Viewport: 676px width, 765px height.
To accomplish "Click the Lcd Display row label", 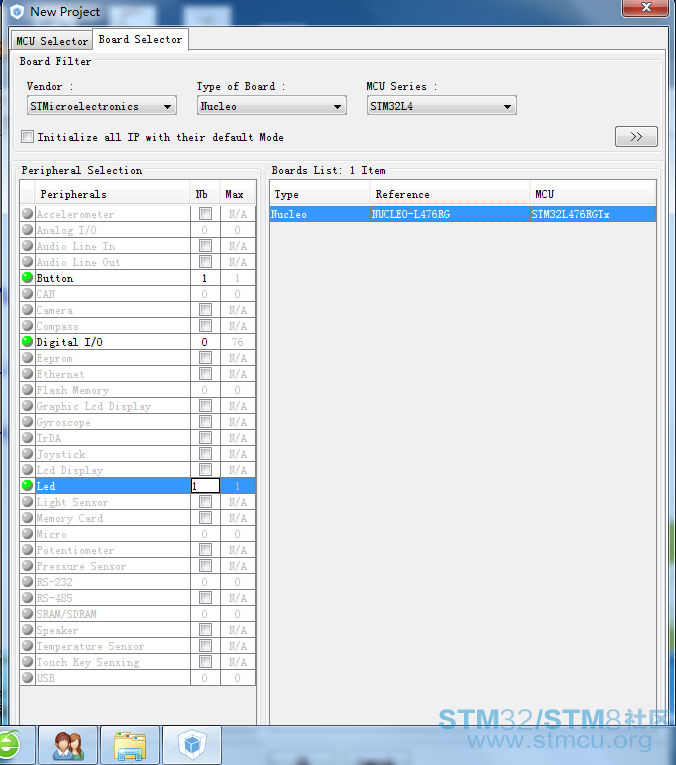I will tap(70, 470).
